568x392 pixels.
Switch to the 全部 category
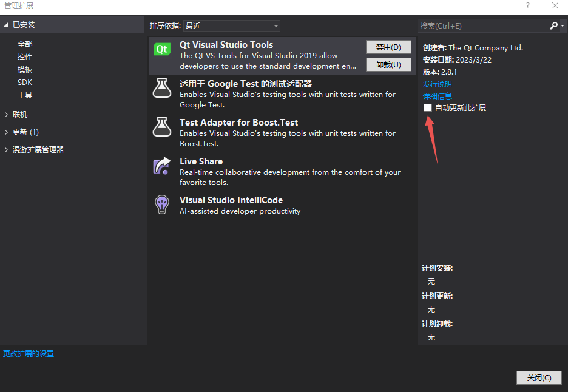(25, 44)
